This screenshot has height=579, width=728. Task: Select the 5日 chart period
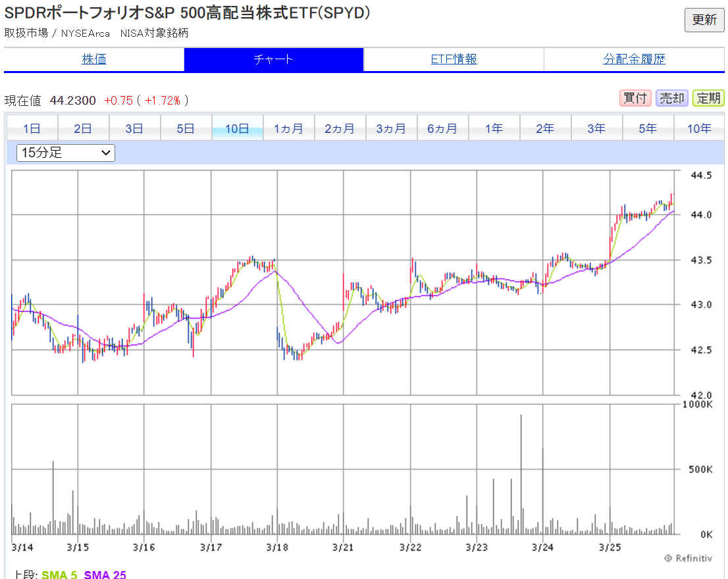(186, 128)
